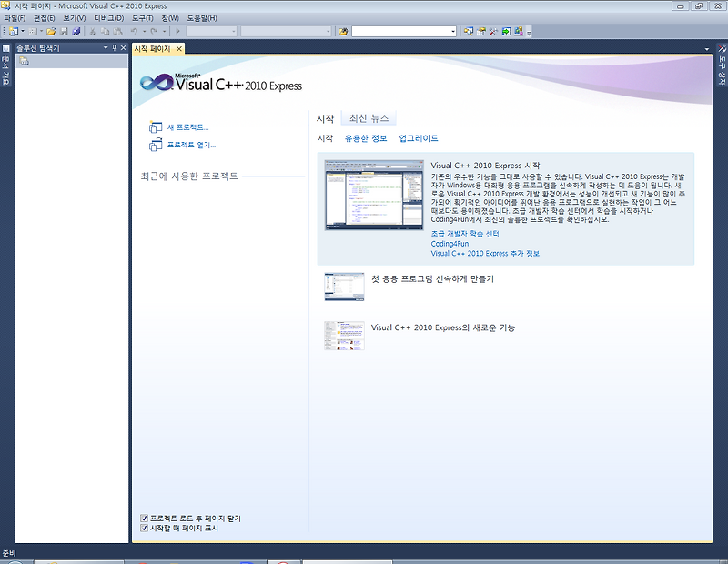Click the Start Debugging play icon
The image size is (728, 564).
(177, 32)
